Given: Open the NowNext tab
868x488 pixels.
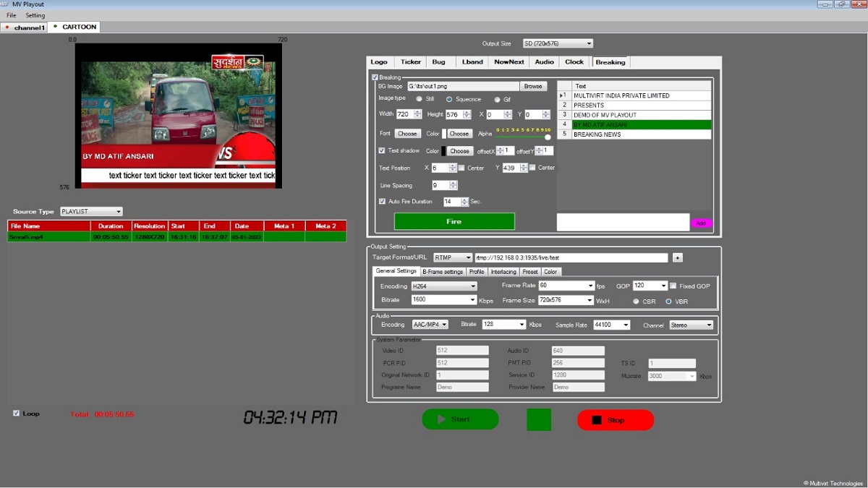Looking at the screenshot, I should tap(509, 62).
